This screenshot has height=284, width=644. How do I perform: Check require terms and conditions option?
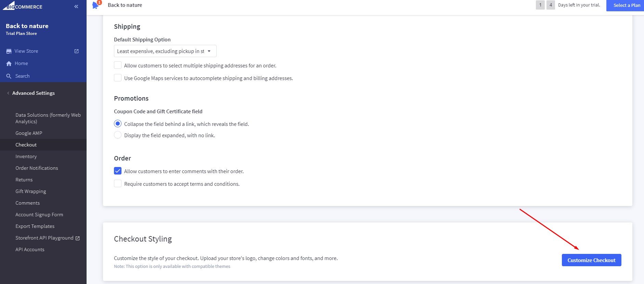pos(118,184)
